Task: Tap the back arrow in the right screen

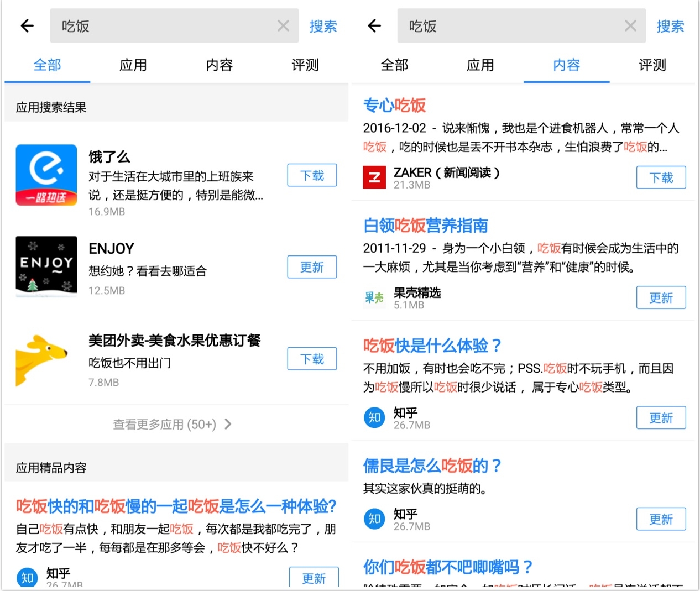Action: click(374, 25)
